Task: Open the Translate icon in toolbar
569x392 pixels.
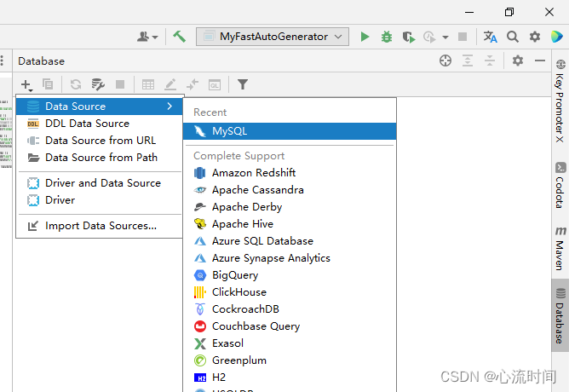Action: coord(491,37)
